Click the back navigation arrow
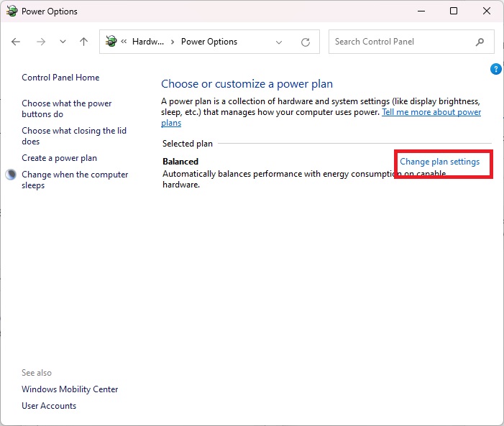Image resolution: width=504 pixels, height=426 pixels. (x=15, y=42)
